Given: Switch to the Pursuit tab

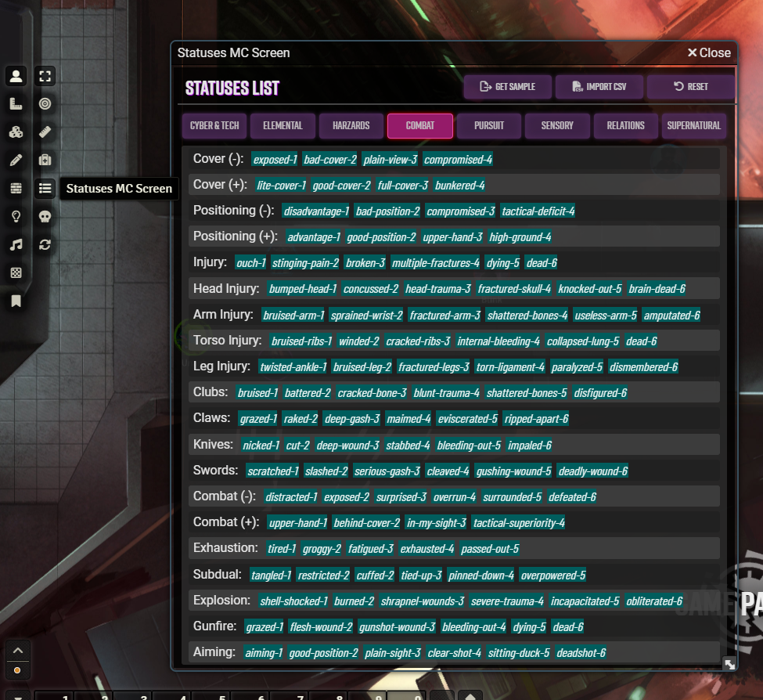Looking at the screenshot, I should tap(489, 126).
